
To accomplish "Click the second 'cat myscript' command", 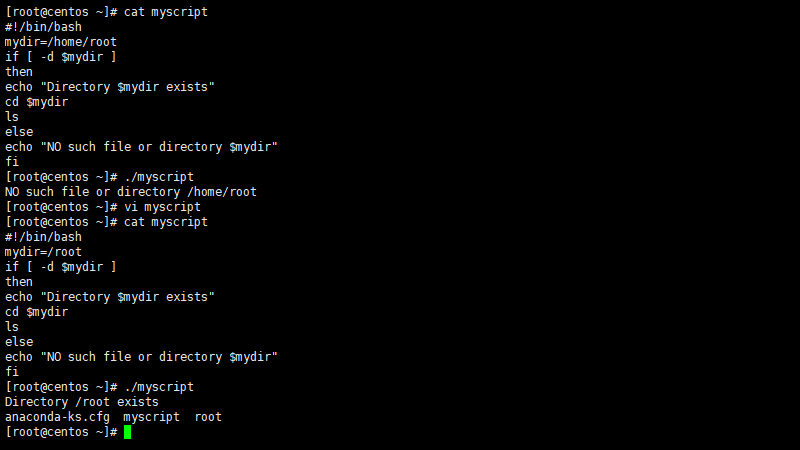I will pos(166,222).
